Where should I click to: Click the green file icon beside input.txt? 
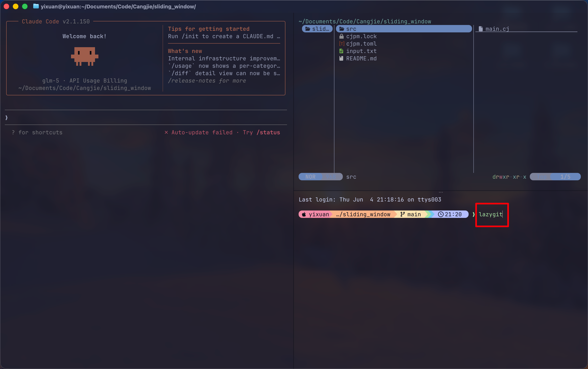(x=341, y=51)
